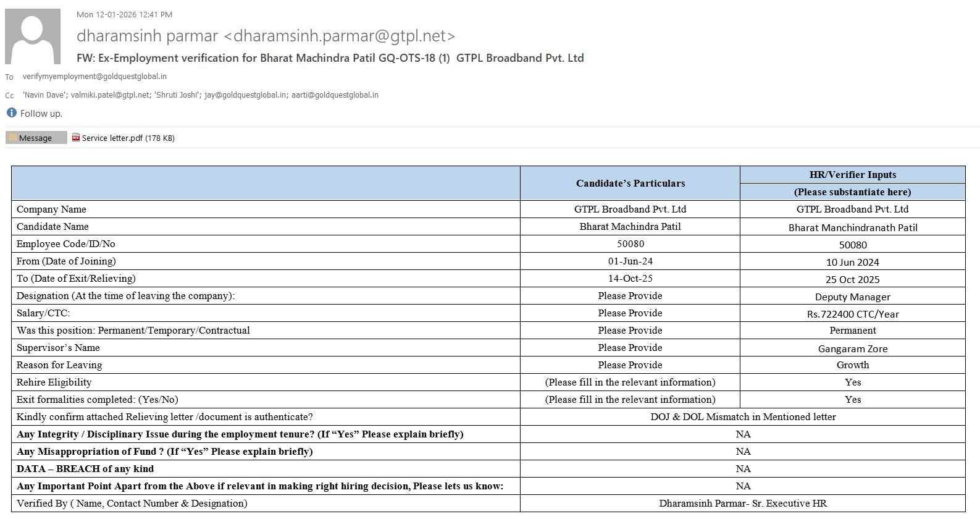Click the blue info icon beside Follow up
This screenshot has width=980, height=519.
pos(11,112)
